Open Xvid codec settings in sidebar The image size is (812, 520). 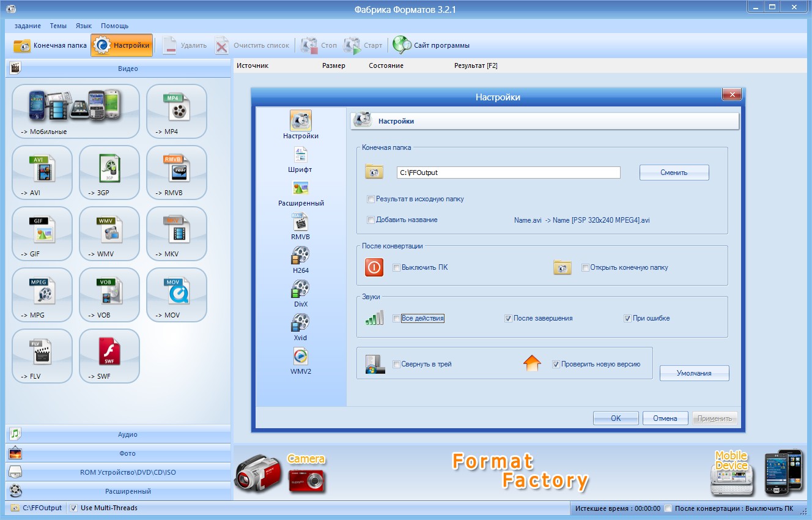300,328
